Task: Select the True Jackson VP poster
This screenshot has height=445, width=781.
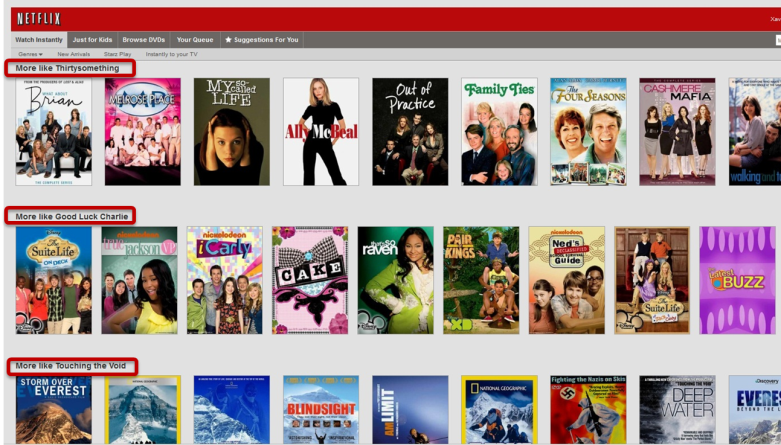Action: (x=139, y=280)
